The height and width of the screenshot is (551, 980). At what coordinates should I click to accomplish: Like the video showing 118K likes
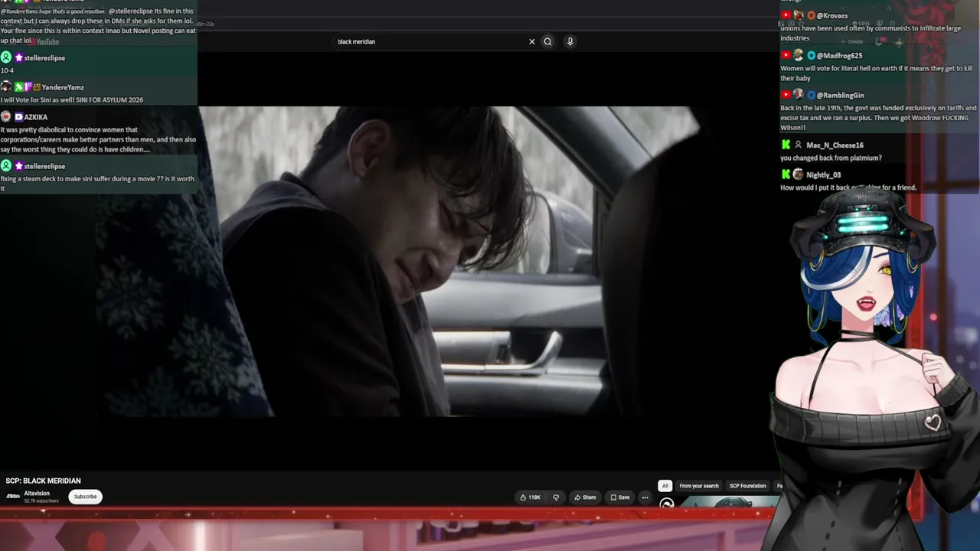coord(530,497)
